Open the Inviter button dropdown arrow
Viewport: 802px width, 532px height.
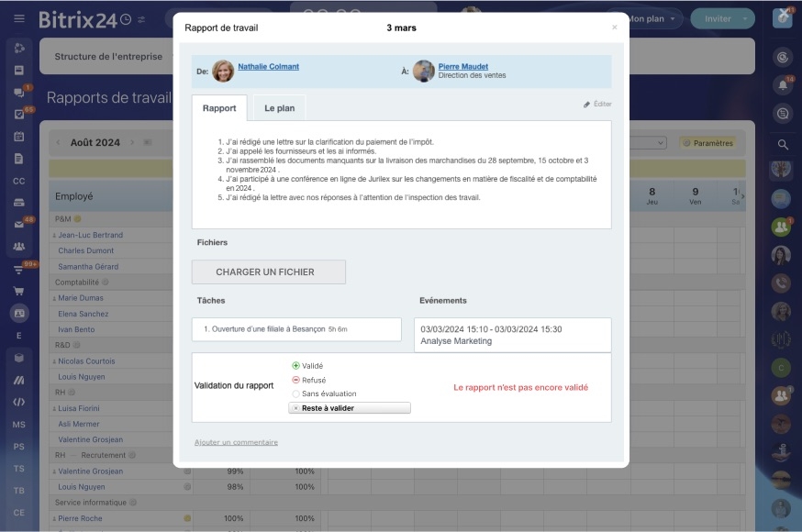point(745,19)
